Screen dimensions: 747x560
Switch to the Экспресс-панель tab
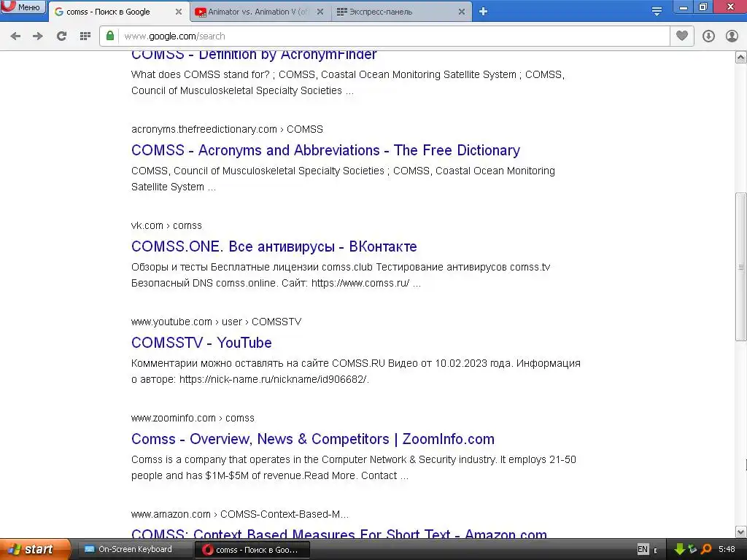pyautogui.click(x=401, y=12)
